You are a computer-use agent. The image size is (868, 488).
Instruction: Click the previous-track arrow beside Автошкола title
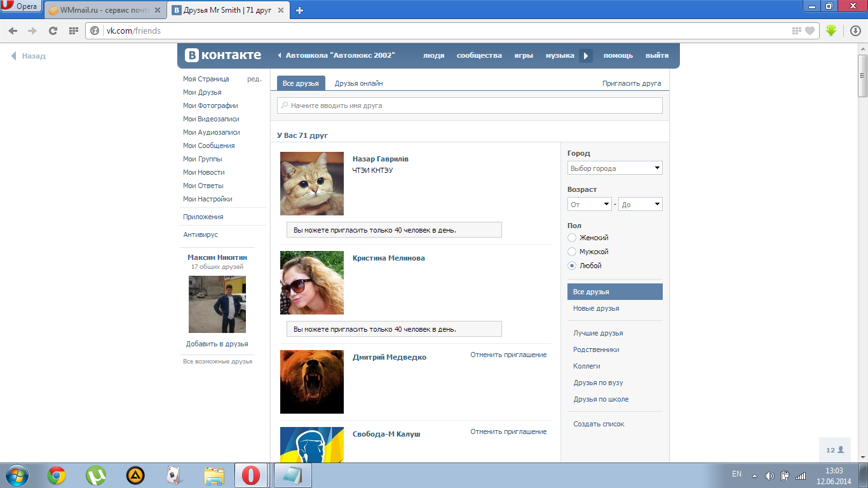click(x=280, y=56)
